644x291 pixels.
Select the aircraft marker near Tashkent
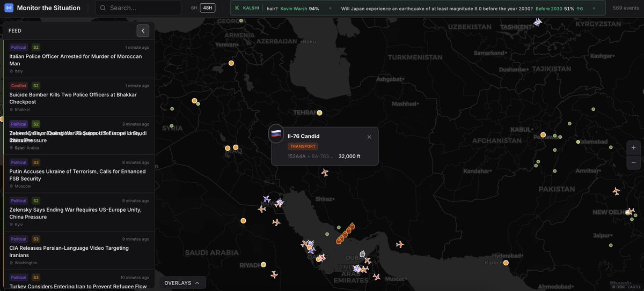pyautogui.click(x=537, y=22)
